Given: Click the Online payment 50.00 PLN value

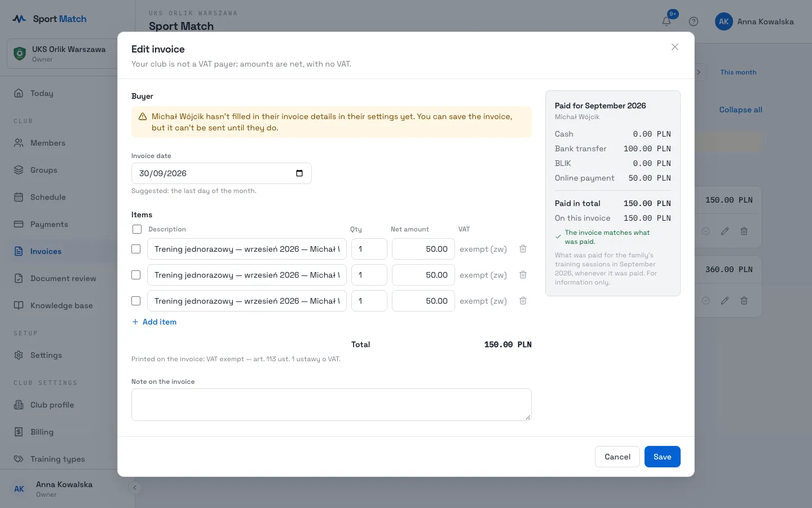Looking at the screenshot, I should coord(650,178).
